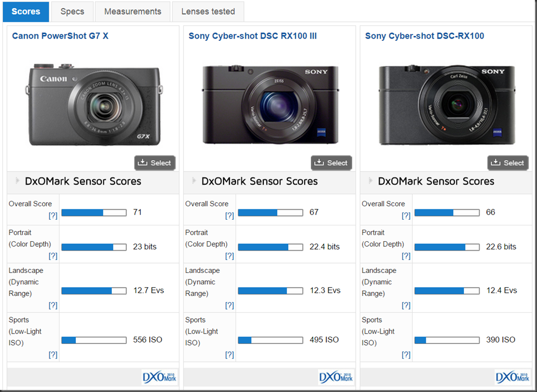Screen dimensions: 537x392
Task: Collapse Canon G7 X DxOMark Sensor Scores arrow
Action: pyautogui.click(x=17, y=181)
